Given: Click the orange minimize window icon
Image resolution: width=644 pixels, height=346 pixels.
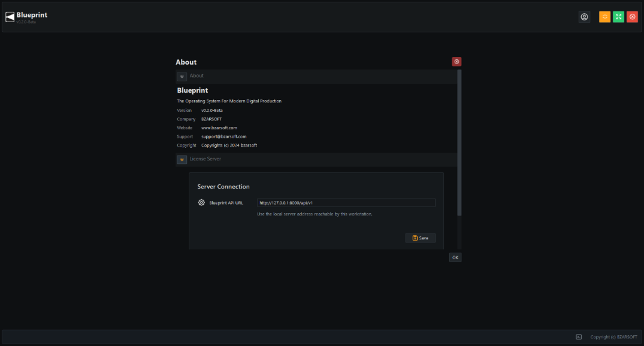Looking at the screenshot, I should pyautogui.click(x=604, y=17).
